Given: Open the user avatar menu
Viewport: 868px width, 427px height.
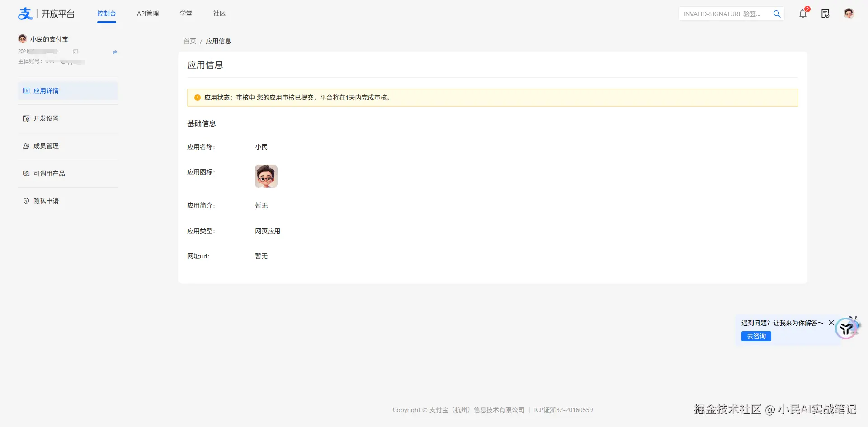Looking at the screenshot, I should coord(849,14).
